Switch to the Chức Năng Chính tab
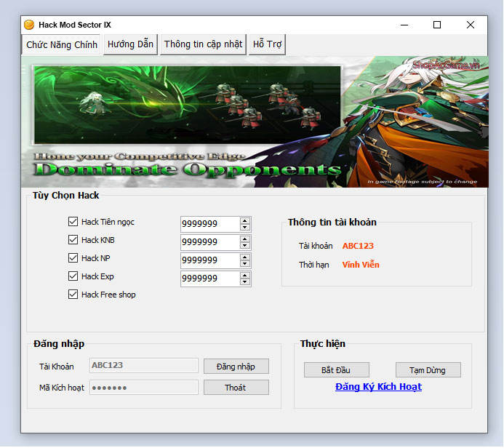This screenshot has width=504, height=448. [61, 44]
